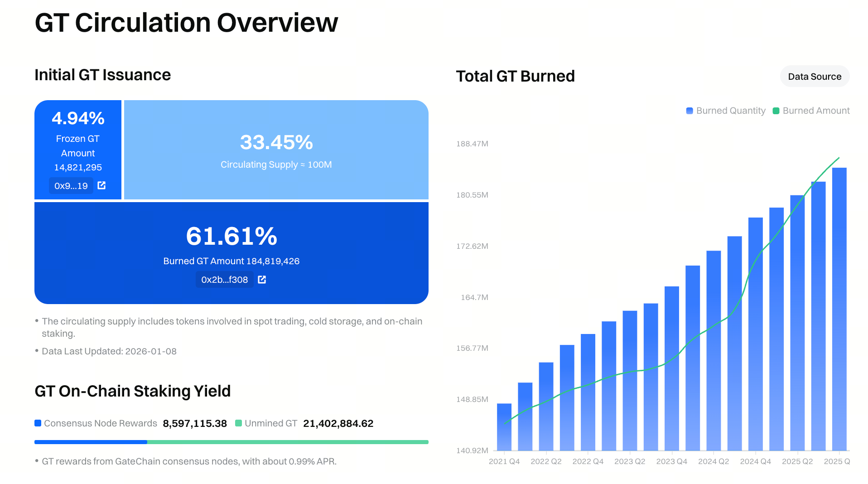Viewport: 868px width, 484px height.
Task: Click the staking yield progress bar
Action: tap(231, 441)
